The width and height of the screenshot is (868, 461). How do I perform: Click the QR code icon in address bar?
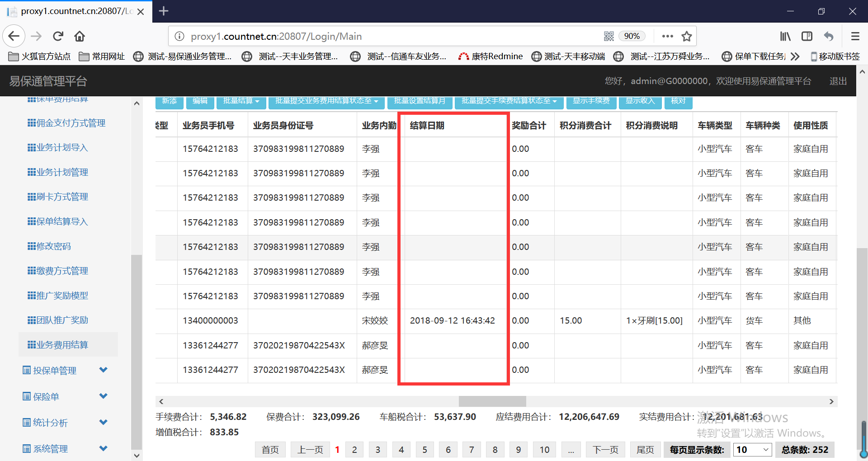(609, 36)
